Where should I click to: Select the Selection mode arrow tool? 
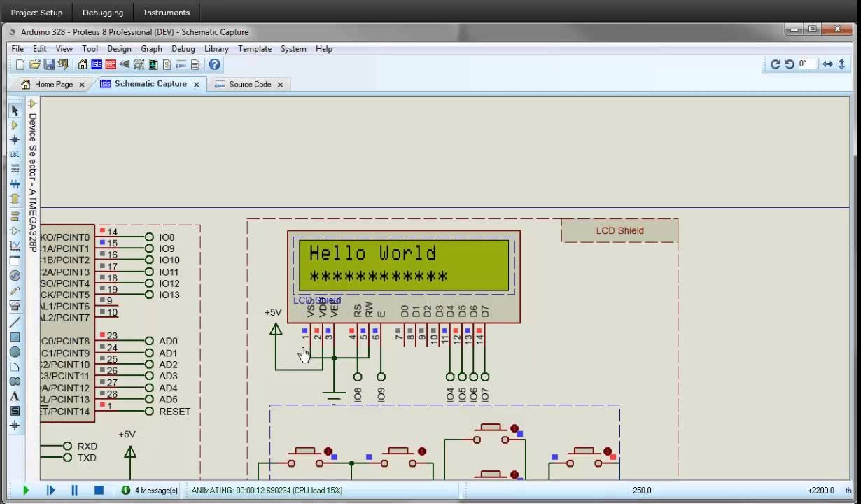pos(15,109)
